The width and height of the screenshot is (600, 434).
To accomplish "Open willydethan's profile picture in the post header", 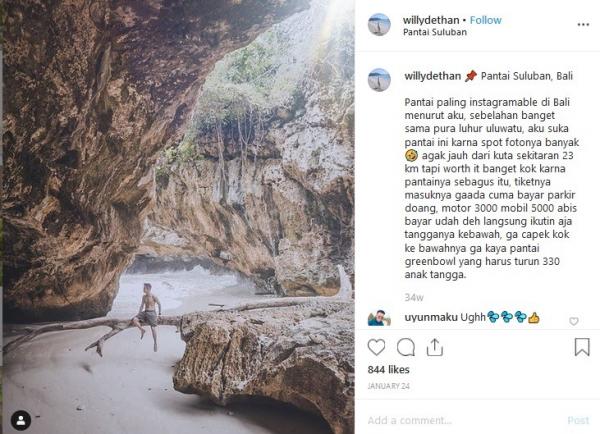I will (x=379, y=25).
